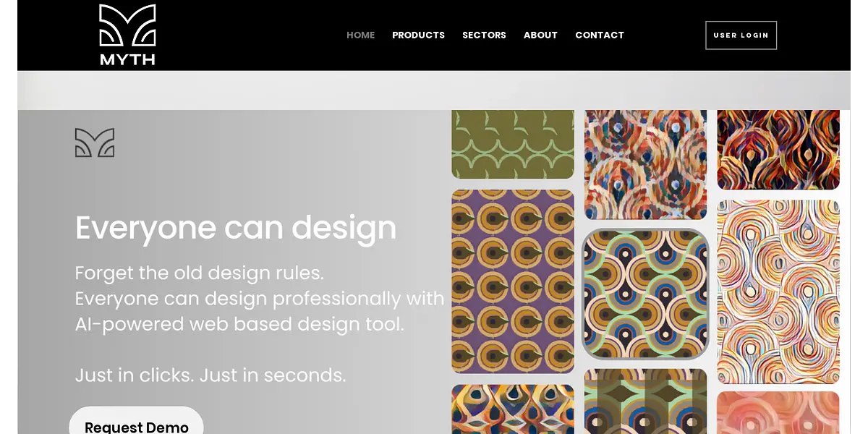
Task: Select the purple background circle pattern tile
Action: pyautogui.click(x=512, y=281)
